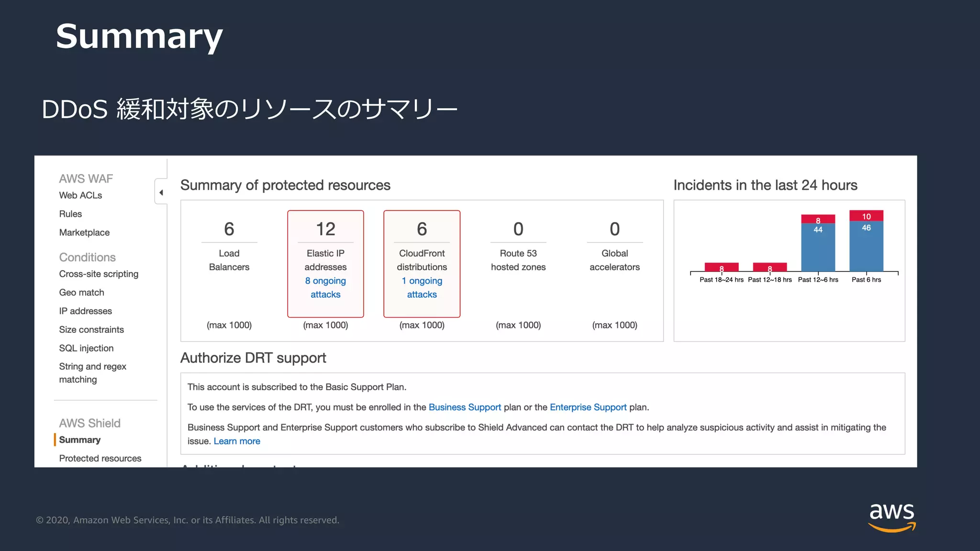Open Protected resources under AWS Shield

100,458
